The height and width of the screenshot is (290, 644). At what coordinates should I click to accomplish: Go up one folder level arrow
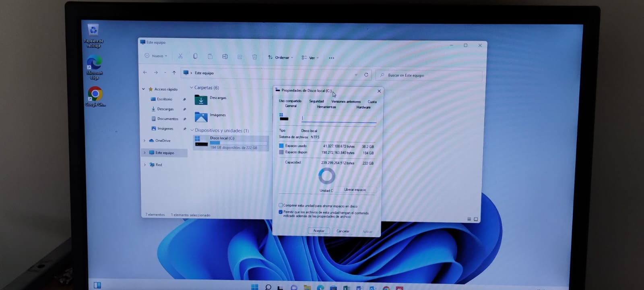tap(174, 73)
